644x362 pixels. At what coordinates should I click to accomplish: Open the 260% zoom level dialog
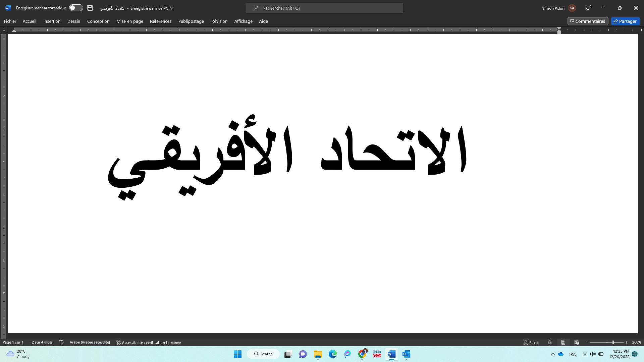coord(637,342)
